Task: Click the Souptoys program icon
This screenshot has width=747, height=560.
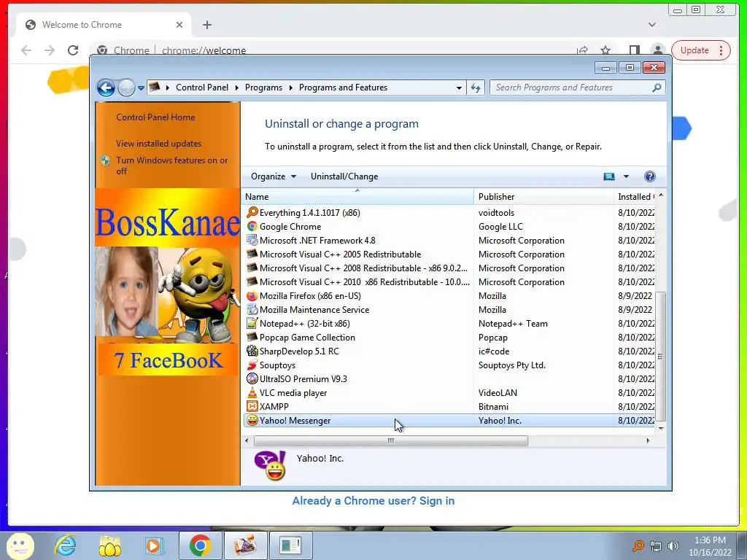Action: click(252, 365)
